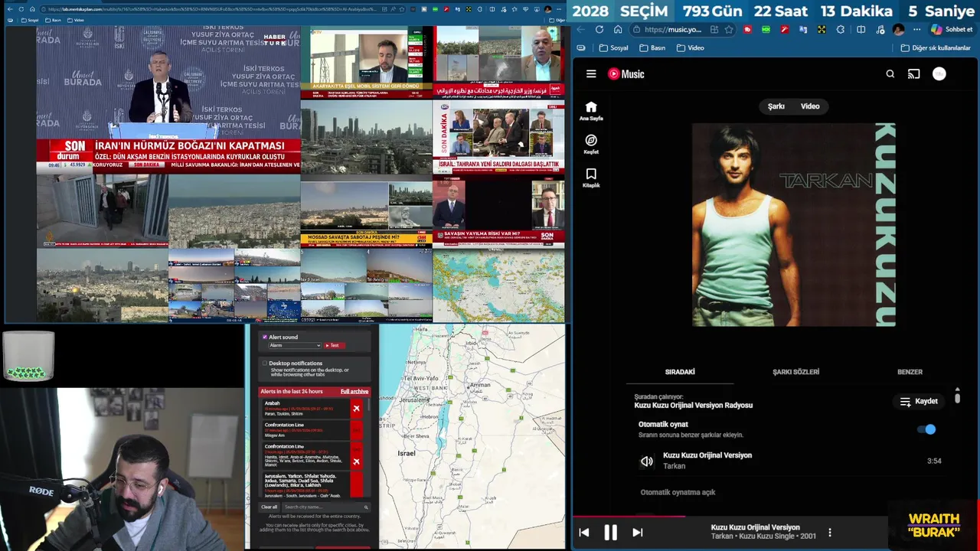Image resolution: width=980 pixels, height=551 pixels.
Task: Open the media control music note icon
Action: 879,29
